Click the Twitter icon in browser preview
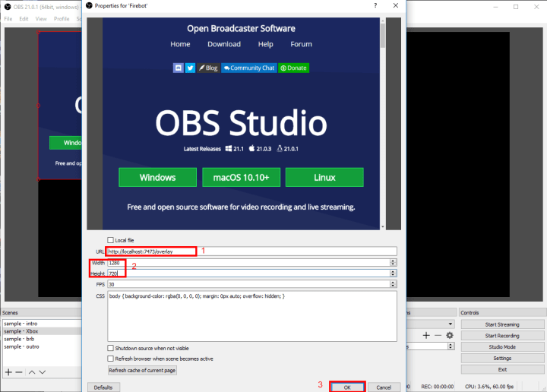 coord(190,68)
